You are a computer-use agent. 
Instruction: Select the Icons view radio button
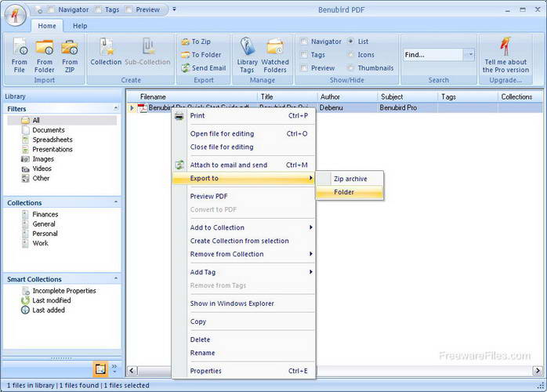[x=350, y=55]
